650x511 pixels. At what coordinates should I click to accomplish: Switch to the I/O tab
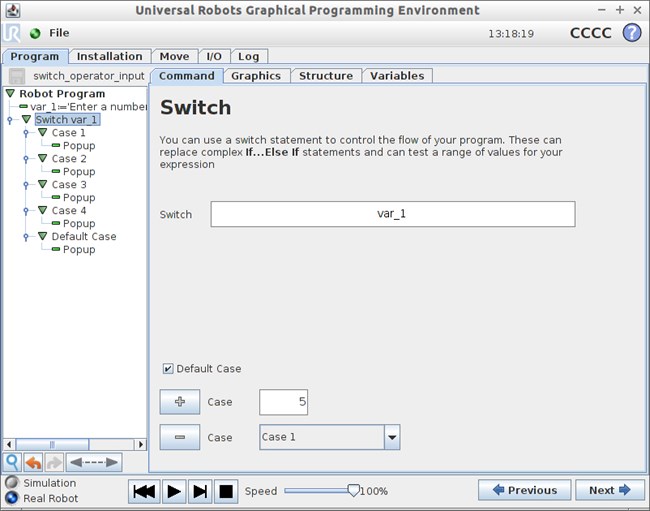(214, 56)
